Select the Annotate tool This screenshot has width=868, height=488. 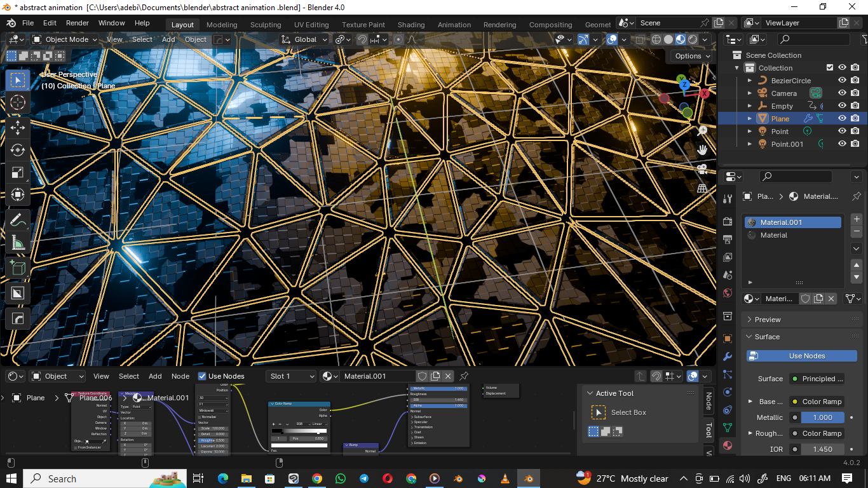[18, 220]
